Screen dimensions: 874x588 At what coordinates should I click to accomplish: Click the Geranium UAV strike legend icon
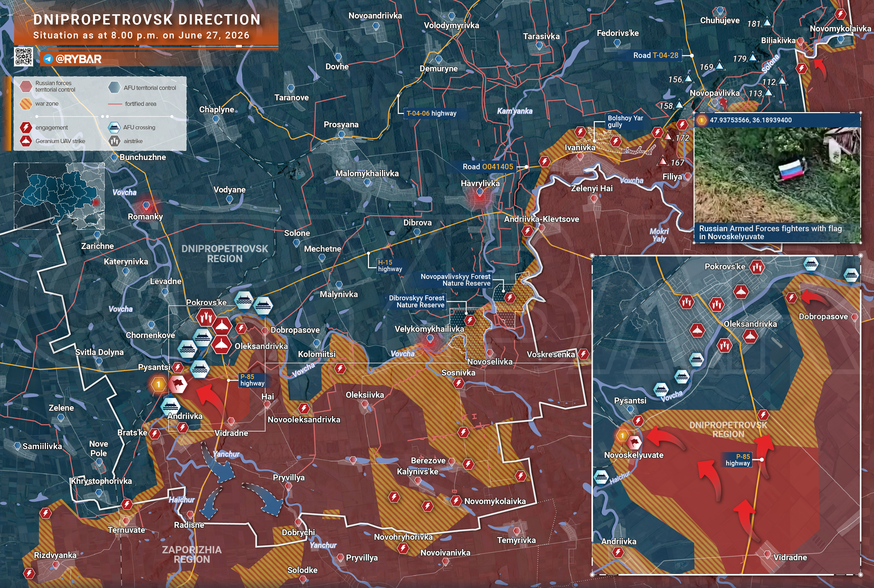(25, 141)
